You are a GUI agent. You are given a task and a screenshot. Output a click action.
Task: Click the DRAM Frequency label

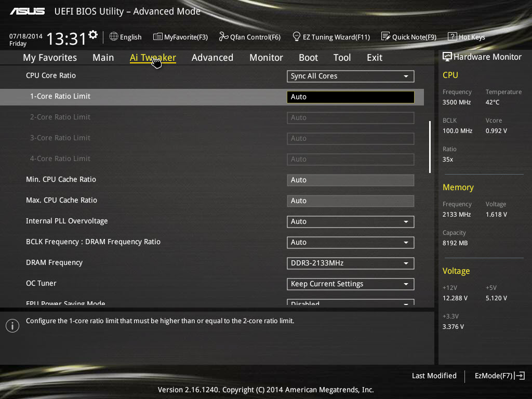tap(54, 262)
